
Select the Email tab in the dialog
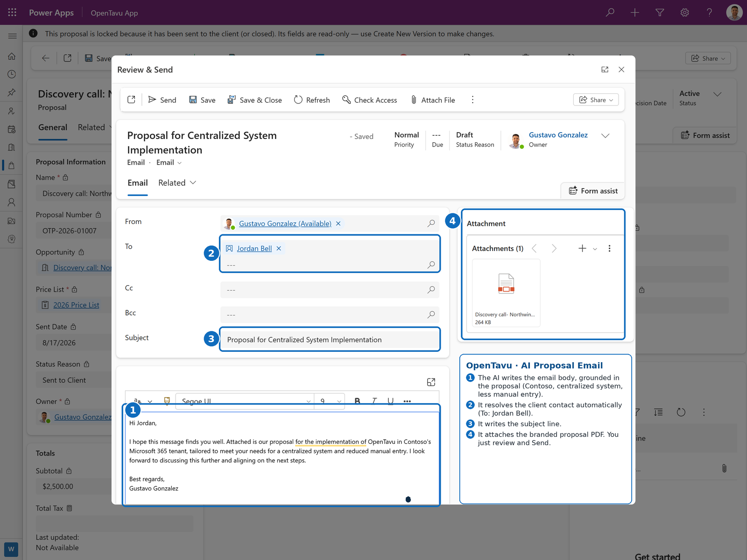138,183
